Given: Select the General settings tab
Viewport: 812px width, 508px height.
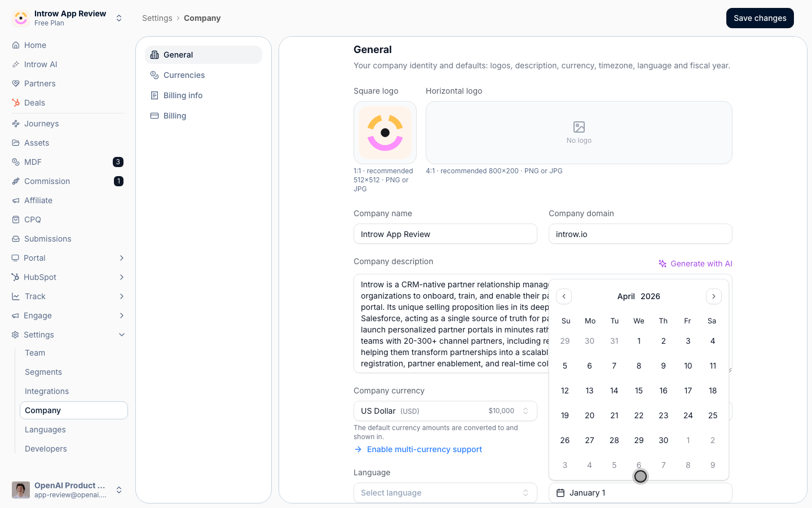Looking at the screenshot, I should click(204, 55).
